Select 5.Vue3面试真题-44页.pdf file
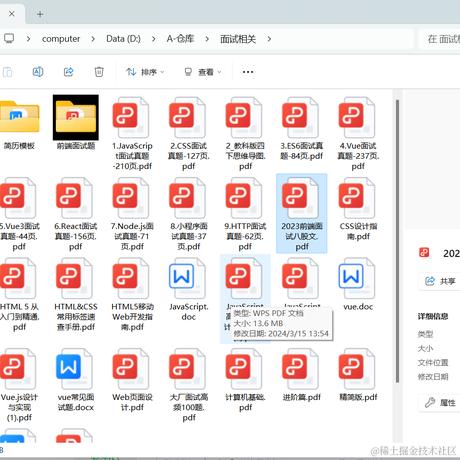This screenshot has width=460, height=460. 19,214
